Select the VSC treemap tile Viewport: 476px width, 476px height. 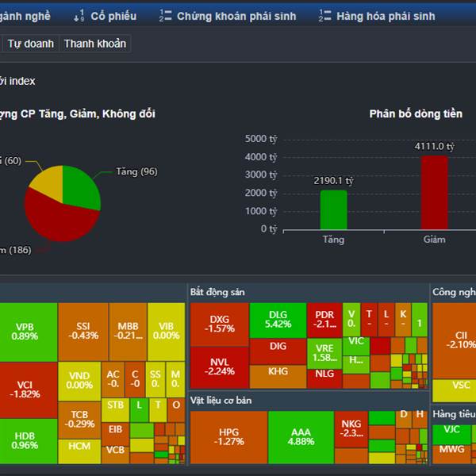tap(454, 390)
